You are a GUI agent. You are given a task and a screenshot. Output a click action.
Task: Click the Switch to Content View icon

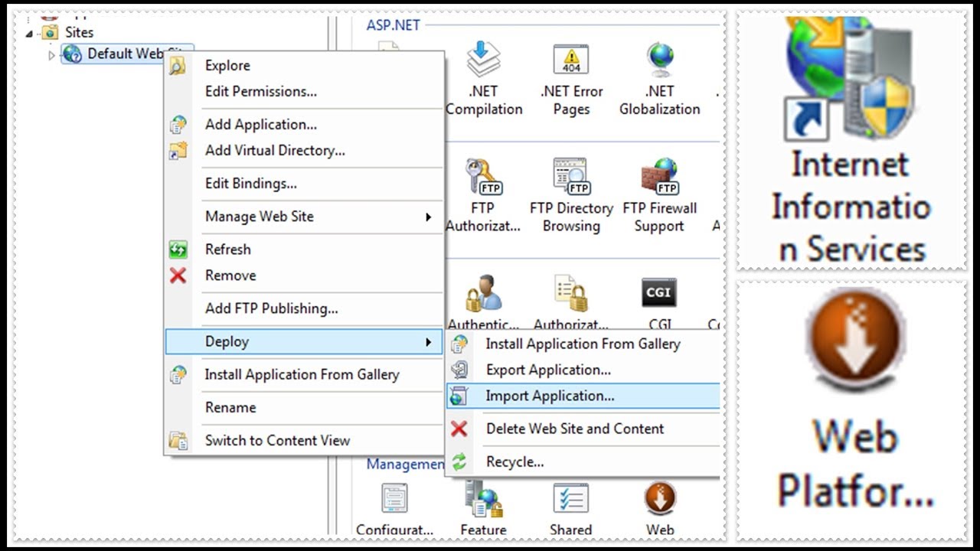point(178,441)
